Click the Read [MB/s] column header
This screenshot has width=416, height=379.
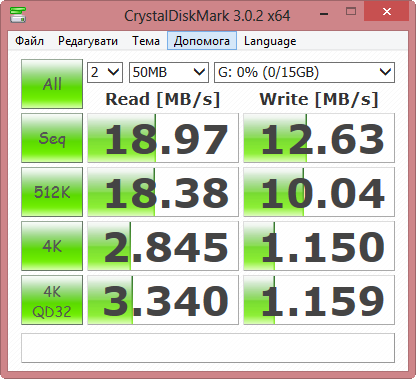pos(163,99)
